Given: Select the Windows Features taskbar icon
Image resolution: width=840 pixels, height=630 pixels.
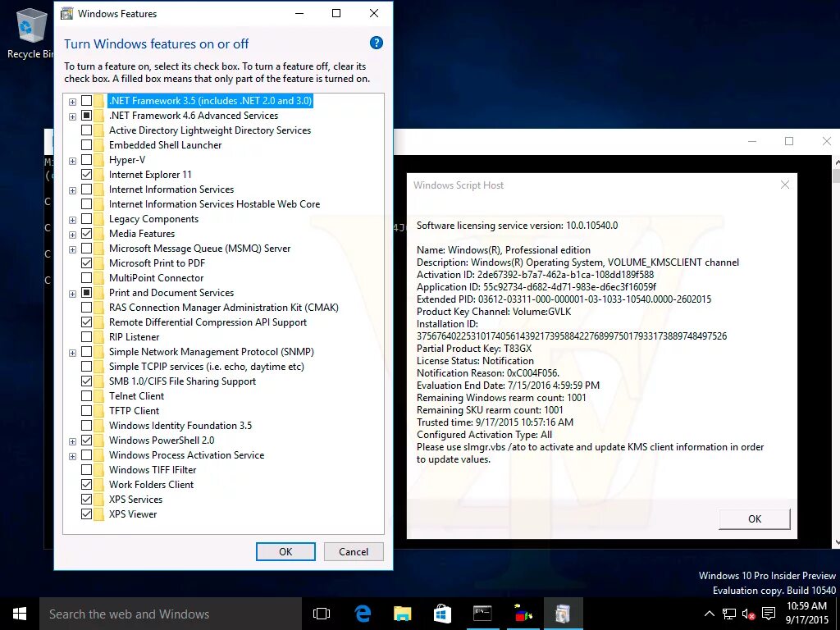Looking at the screenshot, I should tap(563, 614).
